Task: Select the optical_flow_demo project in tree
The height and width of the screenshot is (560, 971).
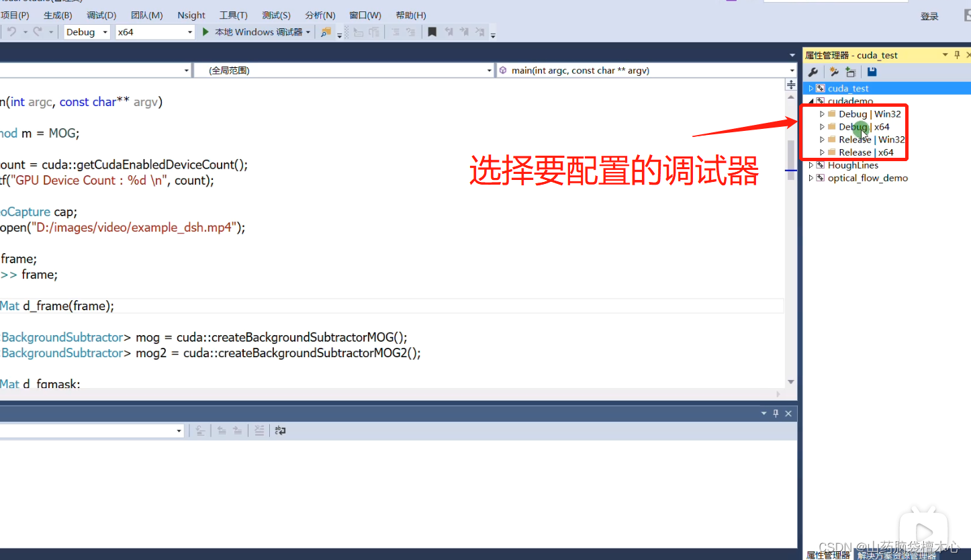Action: (868, 178)
